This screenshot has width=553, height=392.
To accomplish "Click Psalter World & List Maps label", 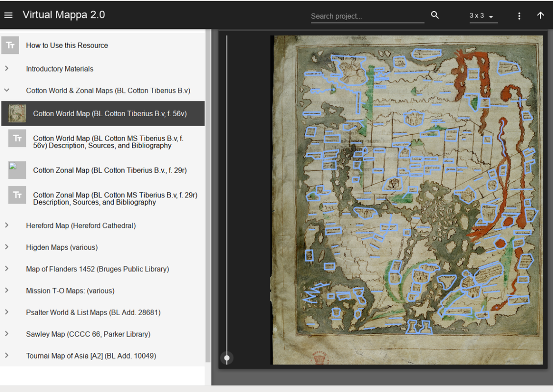I will point(93,312).
